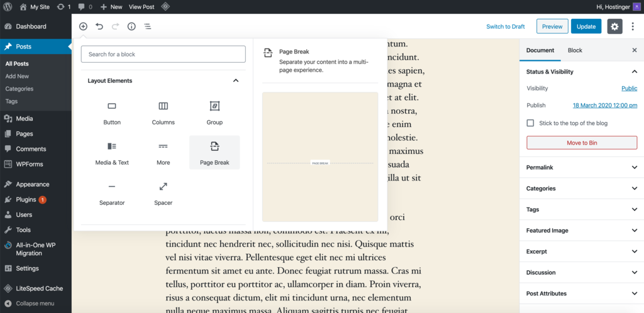The width and height of the screenshot is (644, 313).
Task: Toggle the Settings gear button
Action: [614, 26]
